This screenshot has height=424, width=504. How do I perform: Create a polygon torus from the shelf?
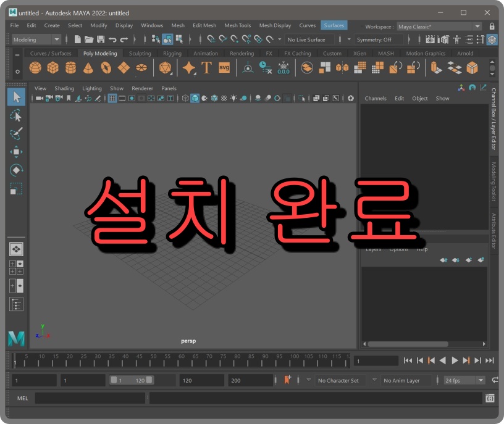pos(107,69)
